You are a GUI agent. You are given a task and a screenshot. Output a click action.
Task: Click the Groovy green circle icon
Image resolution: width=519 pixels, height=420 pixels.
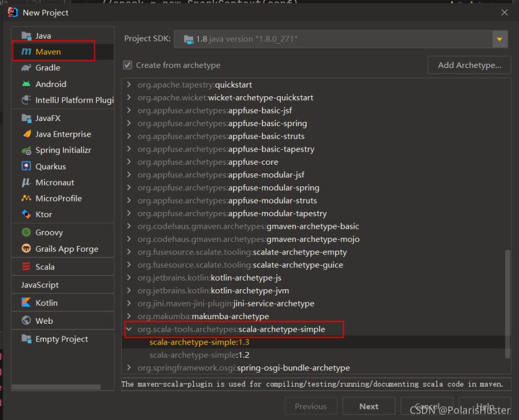pos(26,232)
